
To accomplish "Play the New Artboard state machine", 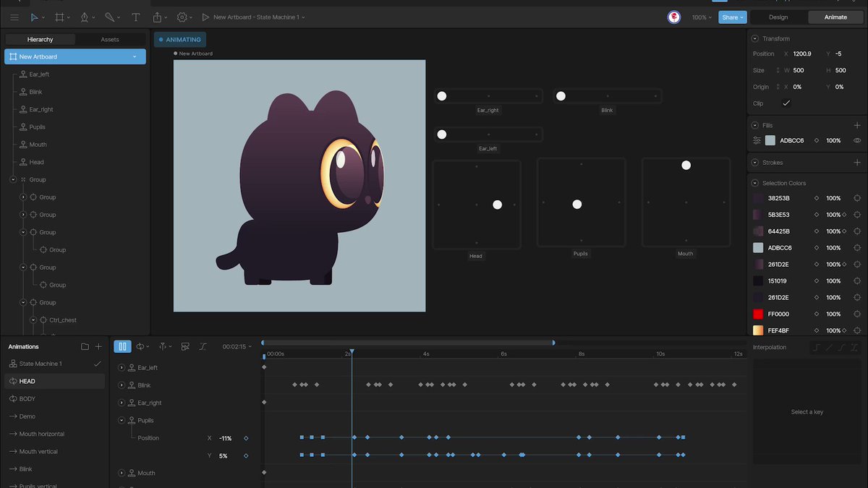I will 205,17.
